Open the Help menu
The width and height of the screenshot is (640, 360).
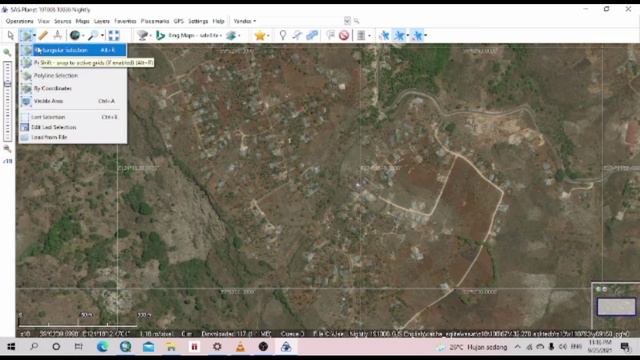point(218,21)
